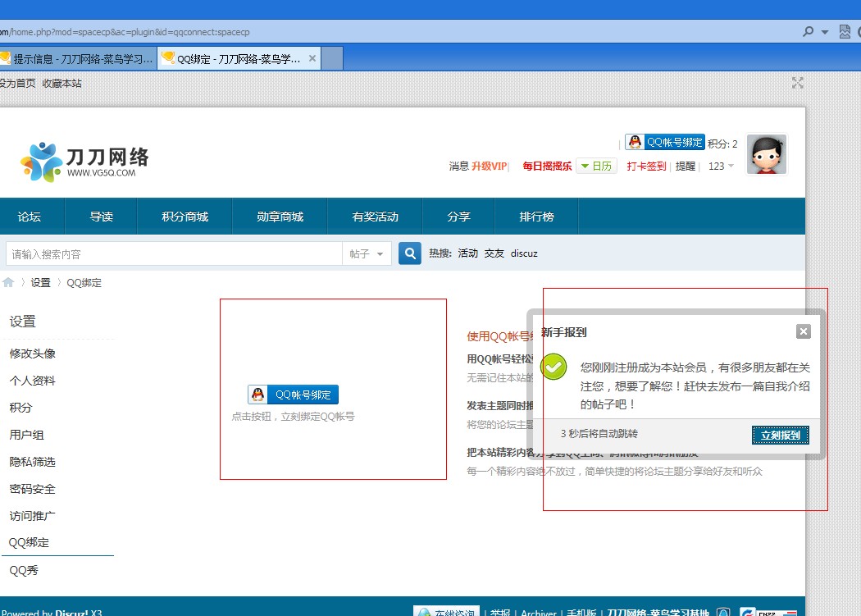861x616 pixels.
Task: Click the center QQ帐号绑定 button
Action: click(293, 395)
